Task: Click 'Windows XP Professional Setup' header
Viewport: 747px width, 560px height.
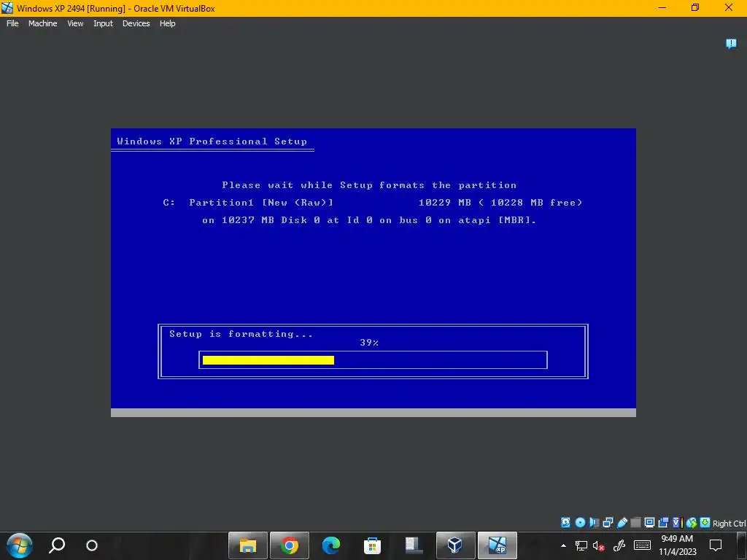Action: pyautogui.click(x=212, y=141)
